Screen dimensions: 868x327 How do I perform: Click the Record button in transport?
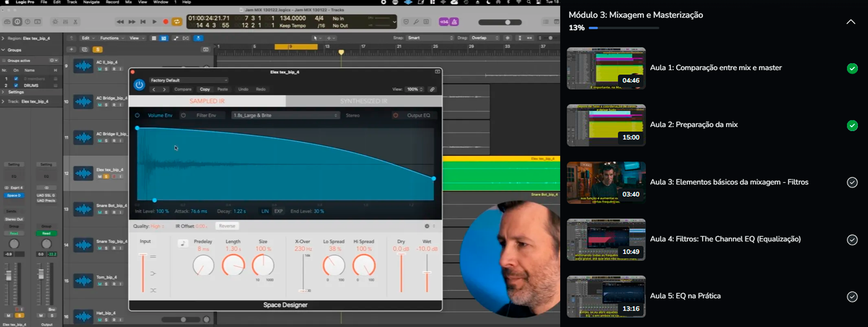[166, 22]
